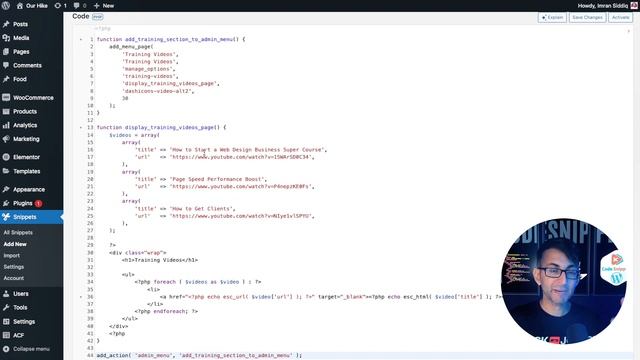Click the PHP badge beside Code heading
This screenshot has width=640, height=360.
pos(98,17)
